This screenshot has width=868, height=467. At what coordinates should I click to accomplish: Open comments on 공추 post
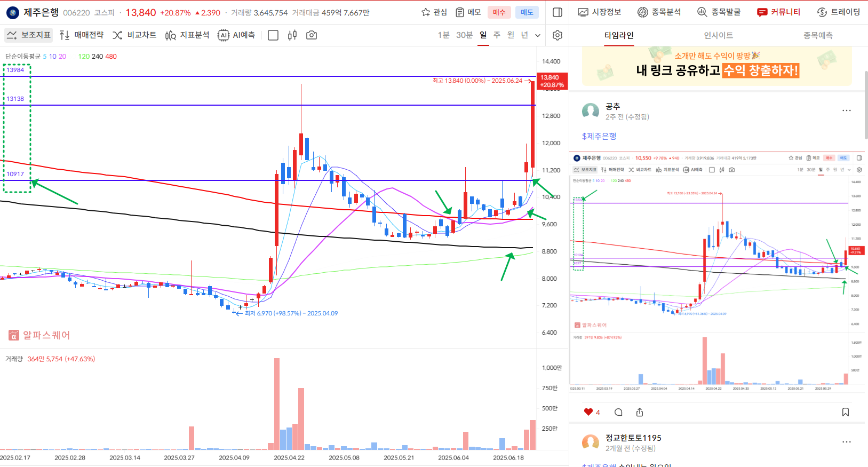[x=618, y=412]
